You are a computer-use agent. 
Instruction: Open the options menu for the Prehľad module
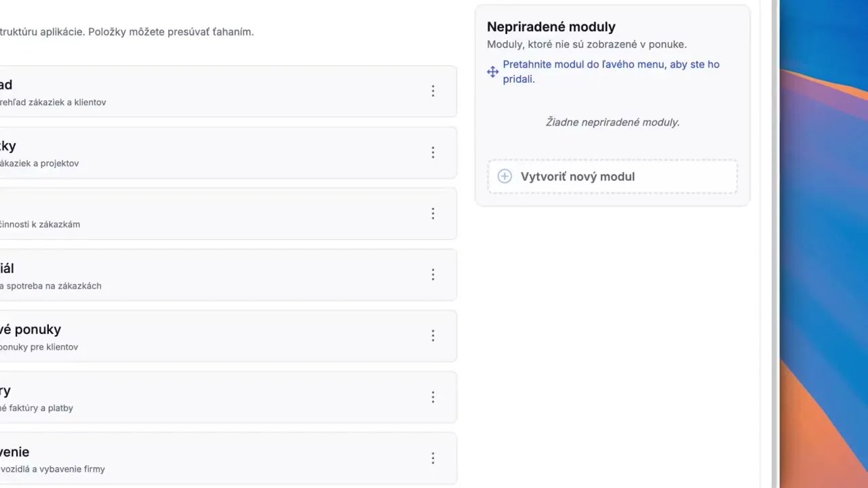433,91
